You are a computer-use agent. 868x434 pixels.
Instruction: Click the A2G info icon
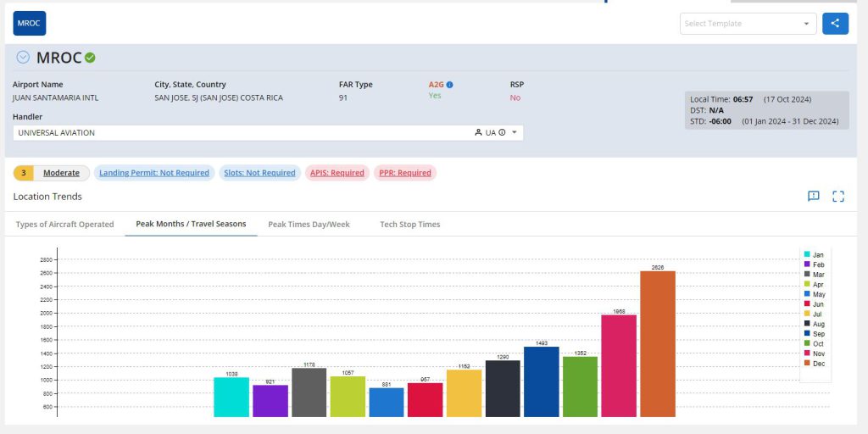pos(449,85)
